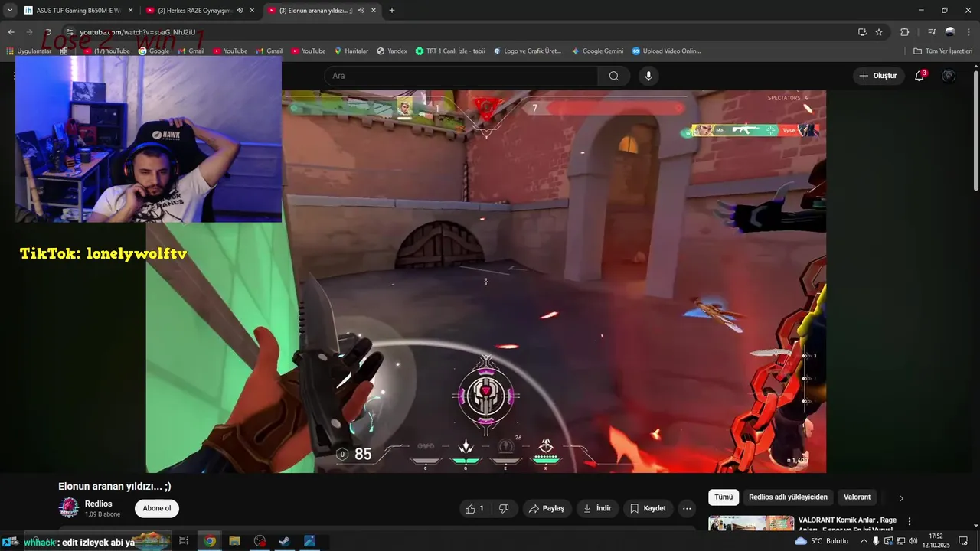The image size is (980, 551).
Task: Open Redlios channel avatar
Action: pos(69,508)
